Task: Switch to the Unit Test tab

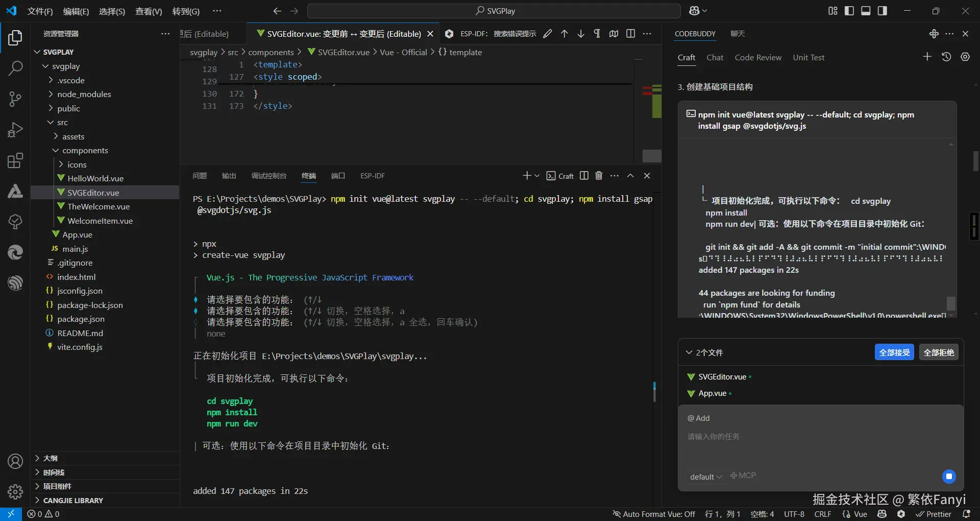Action: [x=808, y=58]
